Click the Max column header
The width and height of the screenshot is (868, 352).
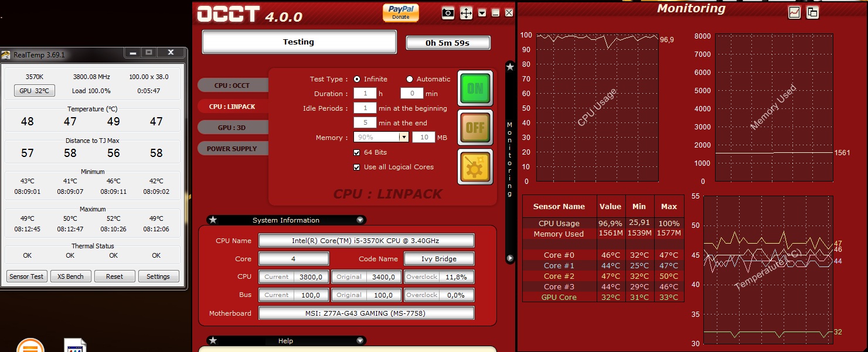669,207
